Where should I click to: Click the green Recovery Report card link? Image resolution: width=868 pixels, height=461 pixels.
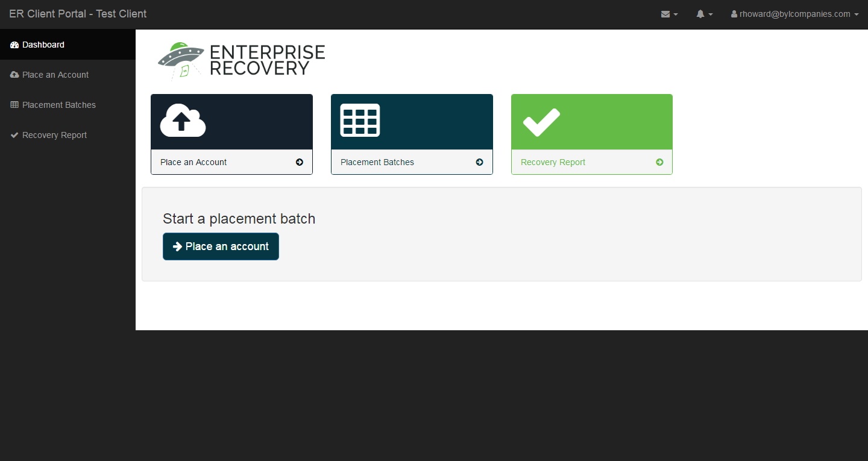[592, 162]
